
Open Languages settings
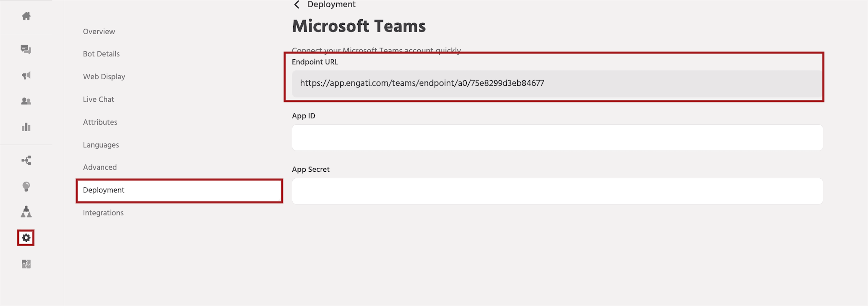click(101, 145)
